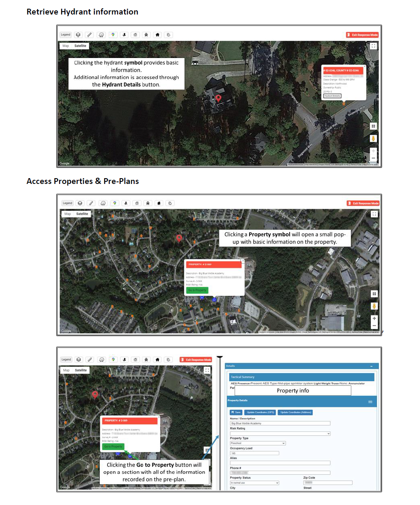Click the Save button in Property Details
Viewport: 420px width, 505px height.
(236, 412)
